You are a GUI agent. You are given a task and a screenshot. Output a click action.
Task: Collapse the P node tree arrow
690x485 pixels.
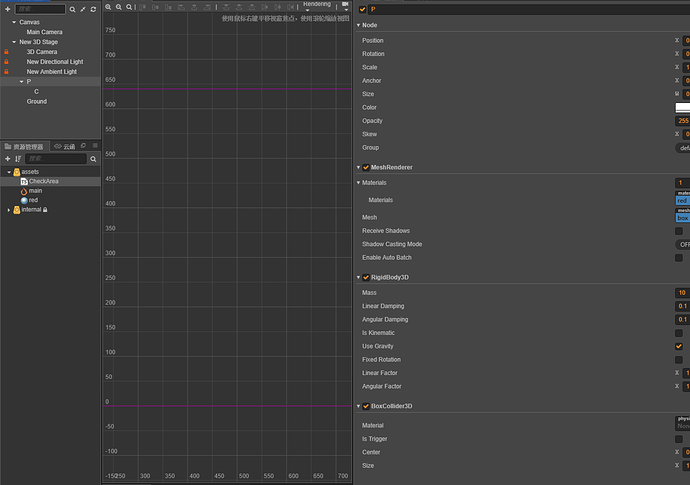coord(21,81)
